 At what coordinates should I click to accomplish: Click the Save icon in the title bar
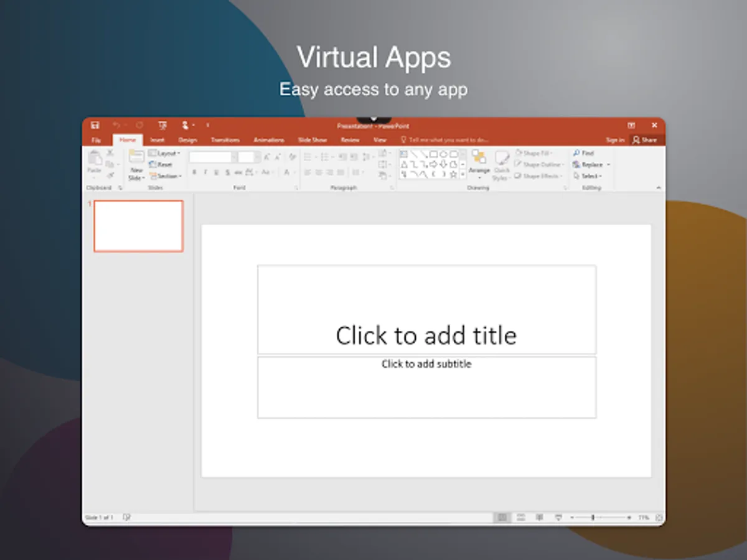[x=95, y=126]
